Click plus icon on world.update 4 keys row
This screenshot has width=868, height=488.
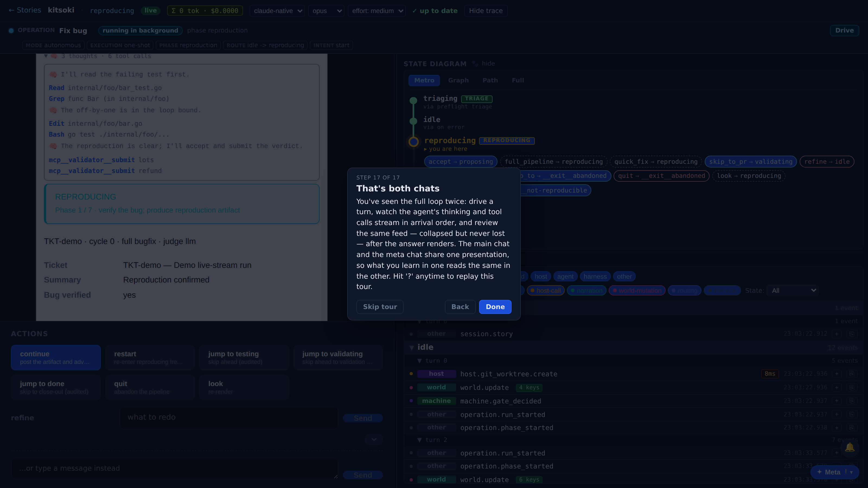point(837,387)
